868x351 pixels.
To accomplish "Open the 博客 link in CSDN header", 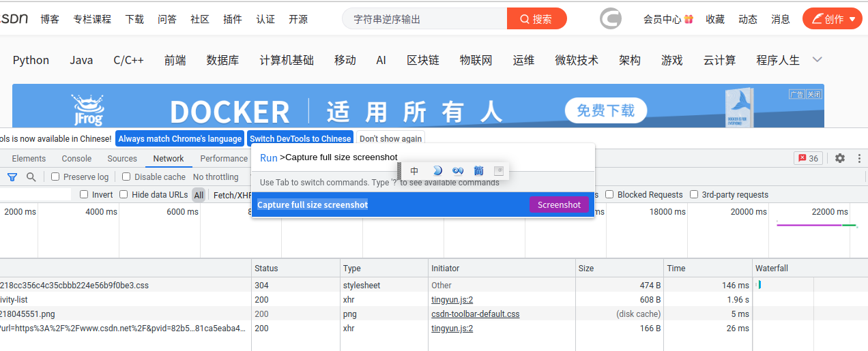I will click(50, 19).
